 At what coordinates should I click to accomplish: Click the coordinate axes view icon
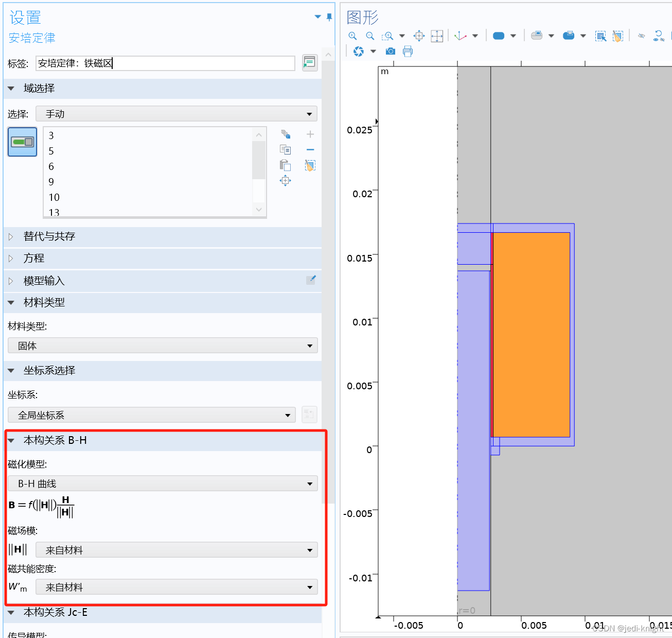[x=461, y=36]
